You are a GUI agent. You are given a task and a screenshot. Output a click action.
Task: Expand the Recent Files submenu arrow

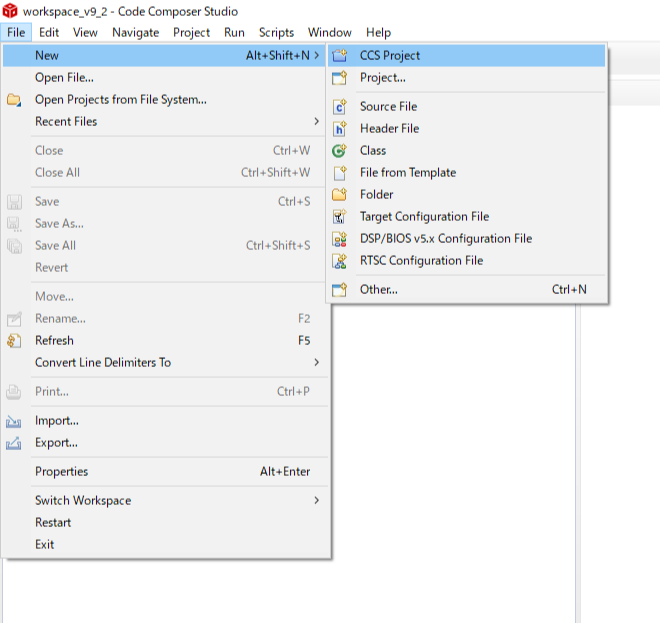[316, 122]
